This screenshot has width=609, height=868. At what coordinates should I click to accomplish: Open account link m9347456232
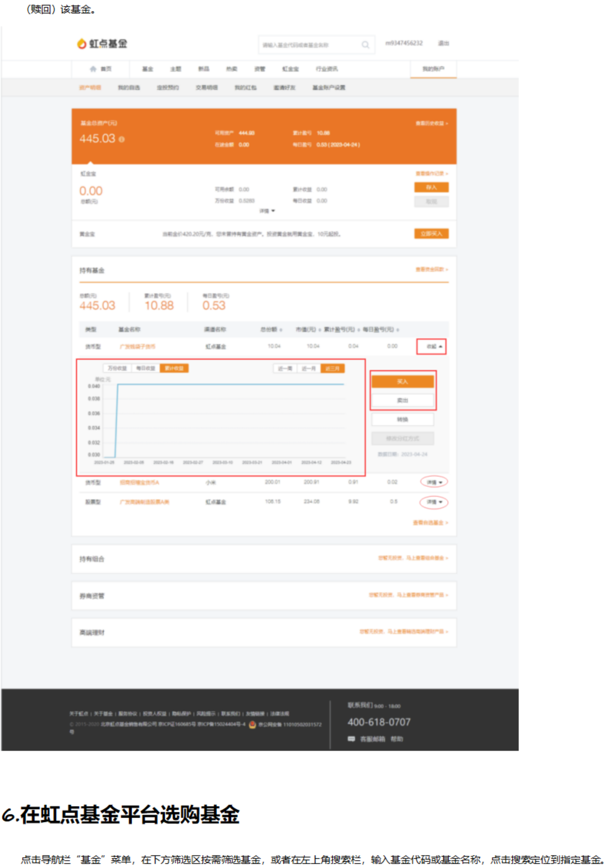pos(404,43)
